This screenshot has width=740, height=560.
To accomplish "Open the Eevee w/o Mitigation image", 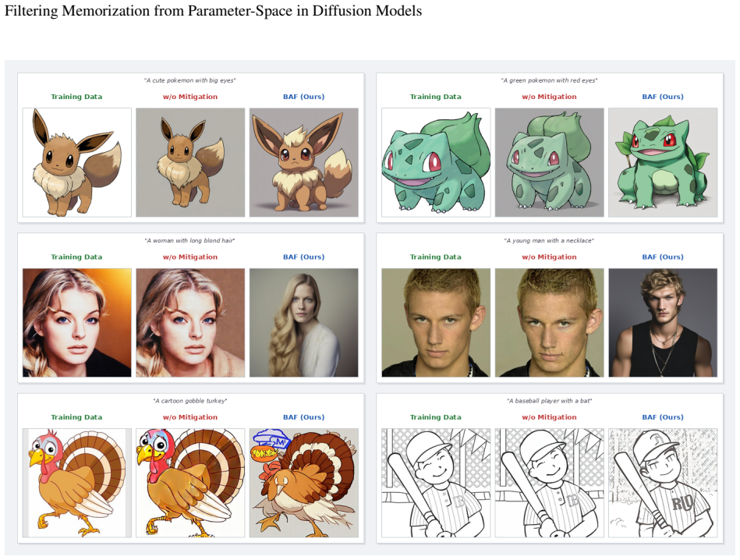I will 190,162.
